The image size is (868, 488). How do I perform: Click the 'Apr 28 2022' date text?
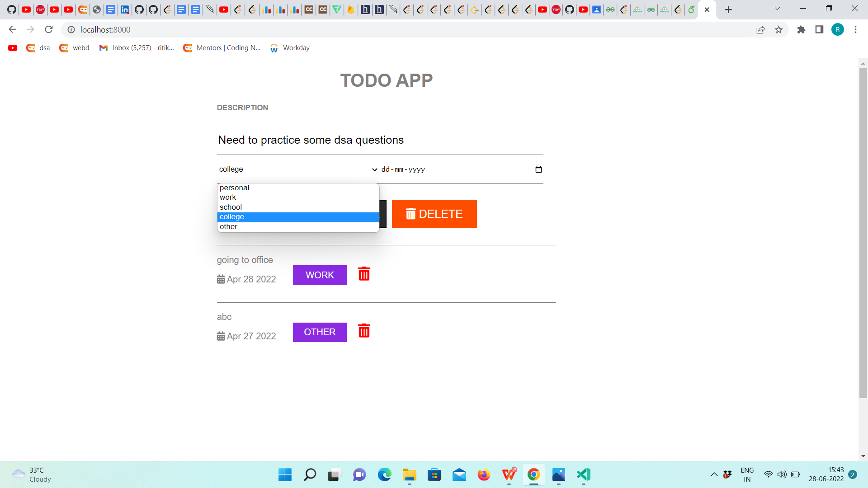[251, 279]
